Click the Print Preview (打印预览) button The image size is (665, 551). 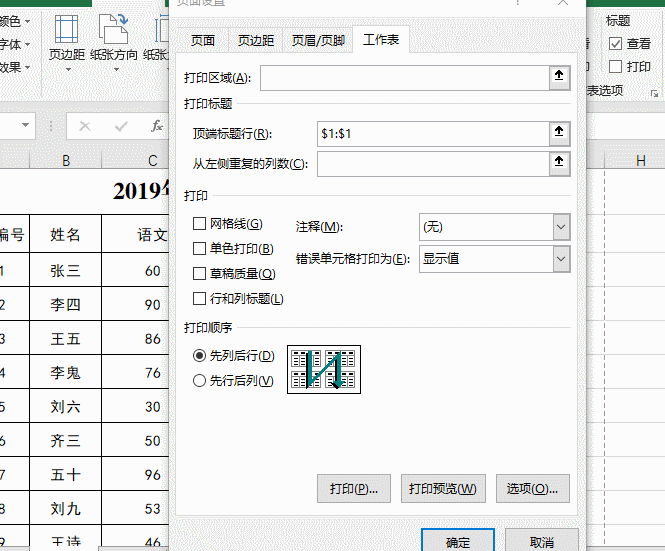tap(443, 489)
